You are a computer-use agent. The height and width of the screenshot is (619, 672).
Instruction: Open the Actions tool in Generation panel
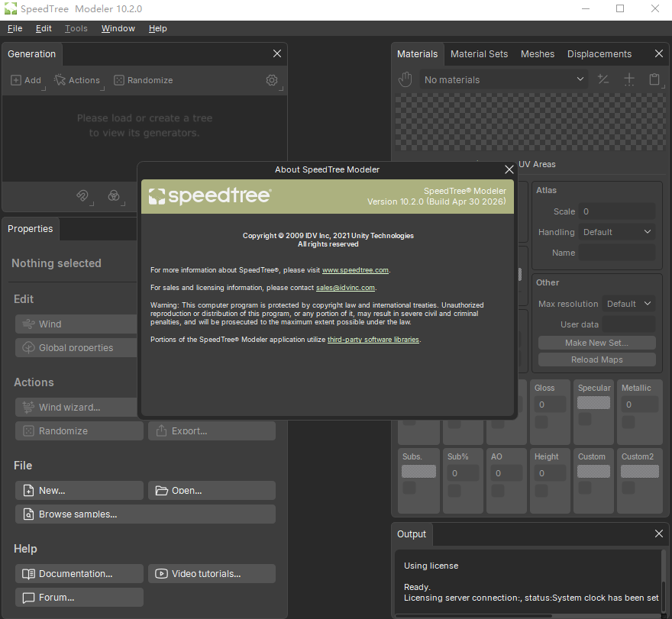[78, 80]
